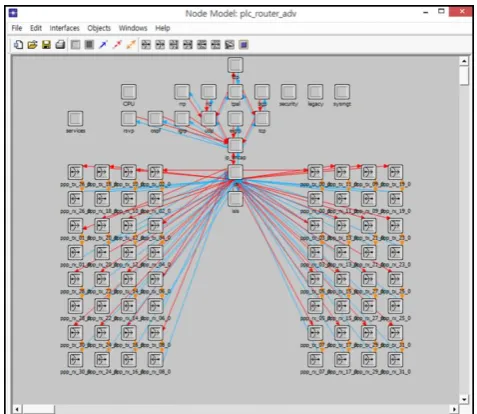The image size is (477, 414).
Task: Select the ppp_rx_04_0 receiver module
Action: click(155, 252)
